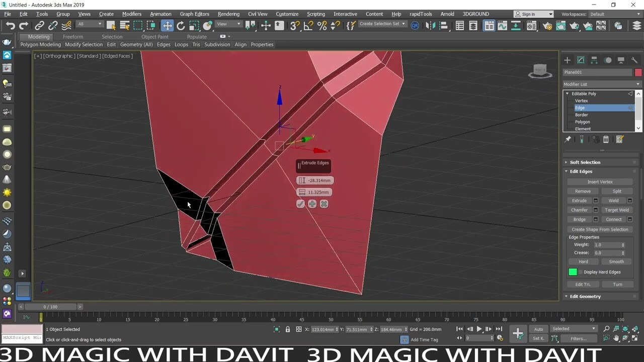Toggle the selection lock icon
This screenshot has width=644, height=362.
point(288,329)
